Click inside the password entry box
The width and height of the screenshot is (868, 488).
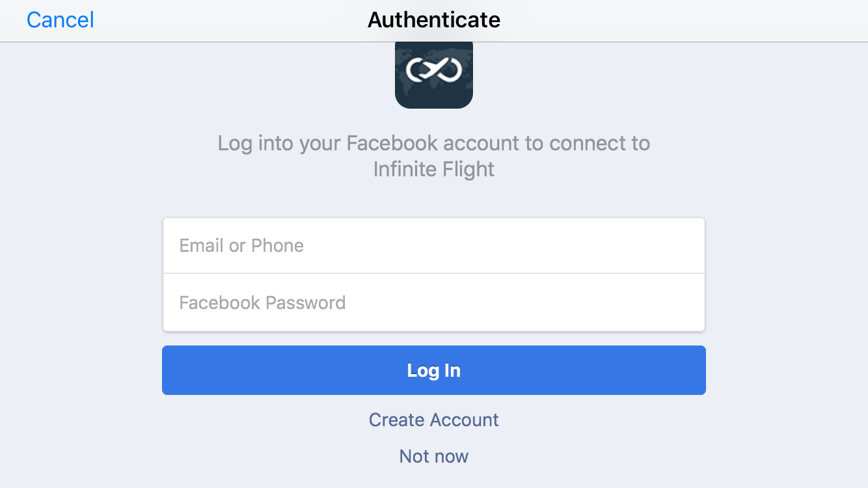tap(434, 303)
